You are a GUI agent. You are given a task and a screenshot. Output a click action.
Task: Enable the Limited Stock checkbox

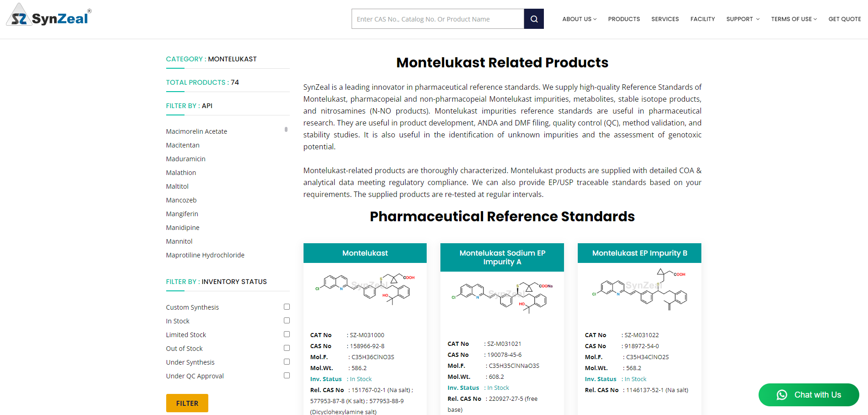[x=287, y=334]
